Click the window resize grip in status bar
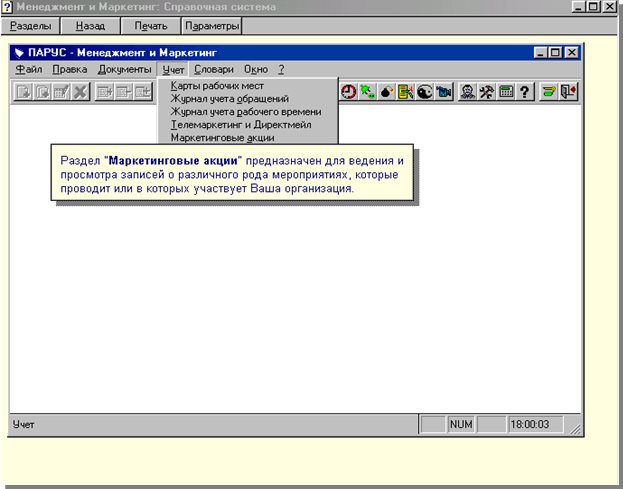 (x=575, y=428)
